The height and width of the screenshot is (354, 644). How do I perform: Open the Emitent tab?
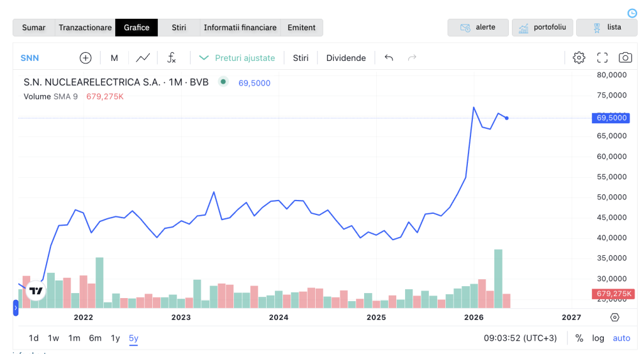coord(301,28)
